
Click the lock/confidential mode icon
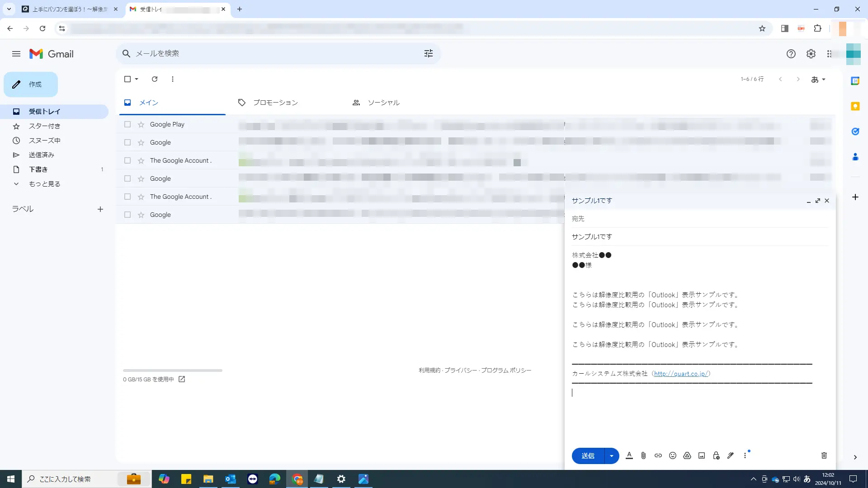[716, 455]
